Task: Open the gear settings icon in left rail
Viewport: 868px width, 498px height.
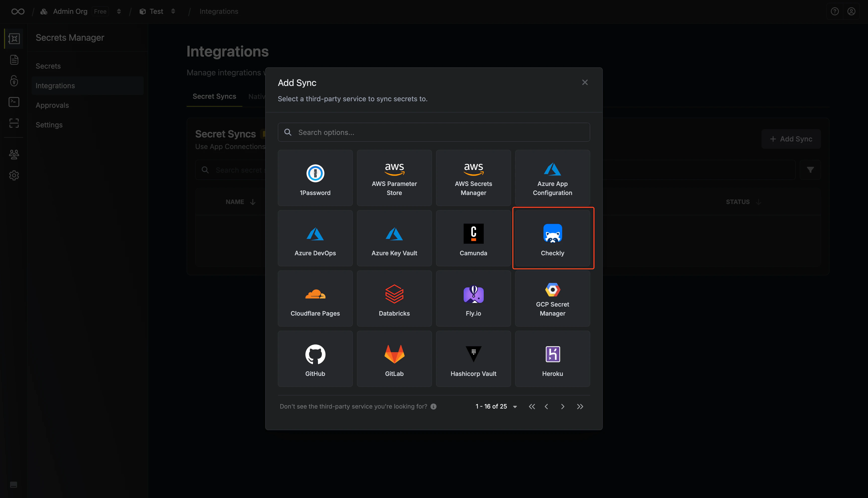Action: click(x=14, y=175)
